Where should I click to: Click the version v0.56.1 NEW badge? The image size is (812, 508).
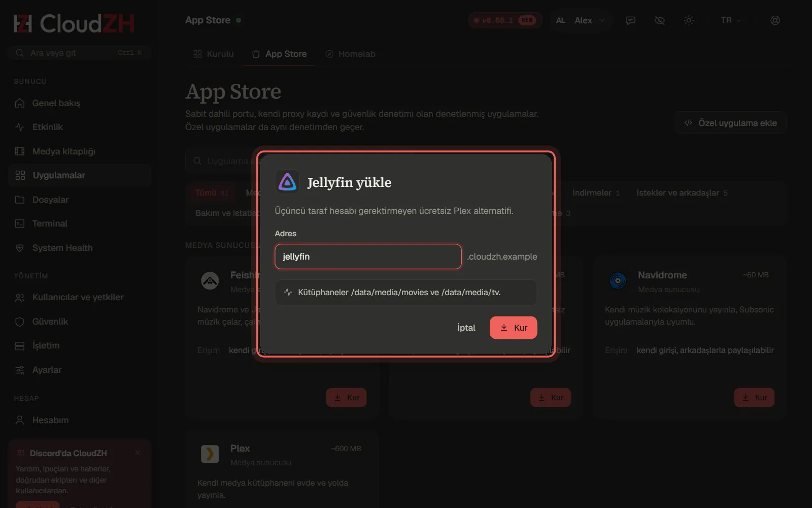(505, 20)
